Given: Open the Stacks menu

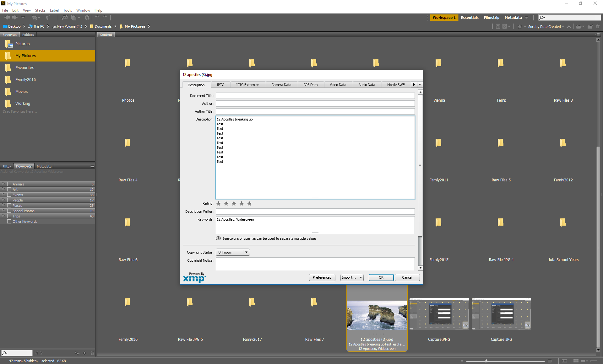Looking at the screenshot, I should point(40,10).
